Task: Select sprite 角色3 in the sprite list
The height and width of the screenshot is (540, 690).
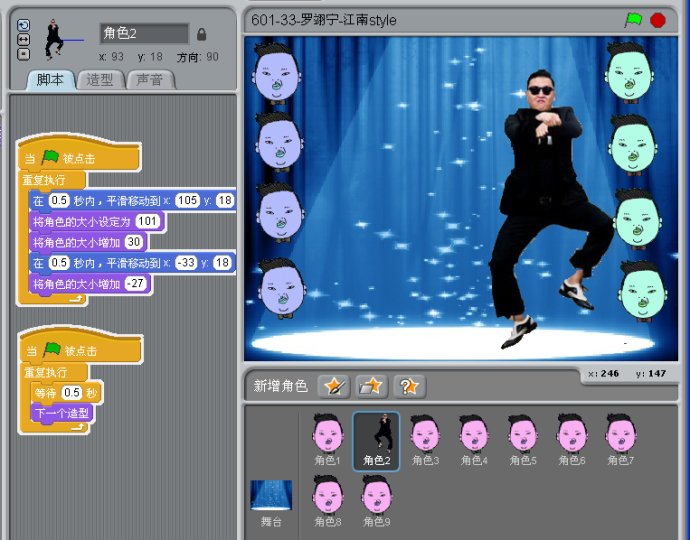Action: point(425,440)
